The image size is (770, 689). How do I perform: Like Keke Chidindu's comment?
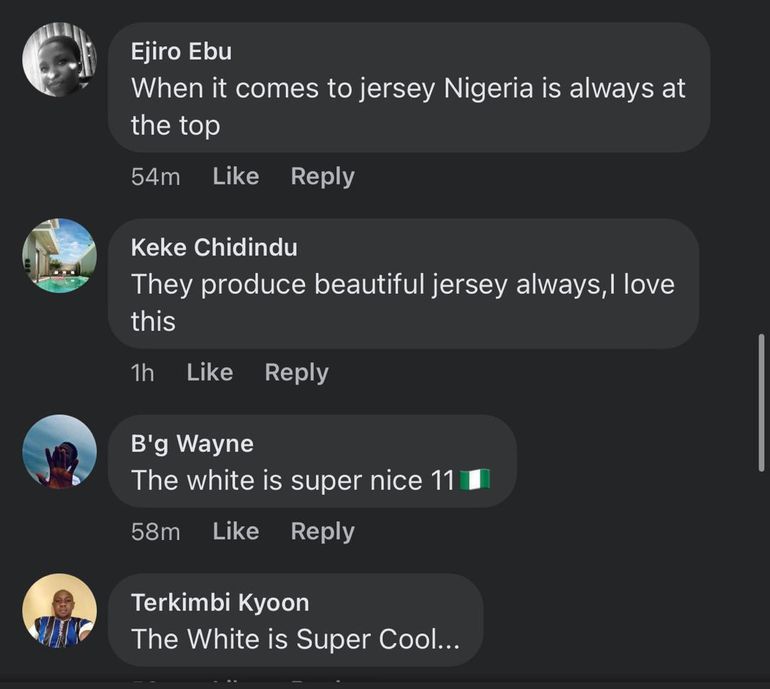[x=209, y=372]
